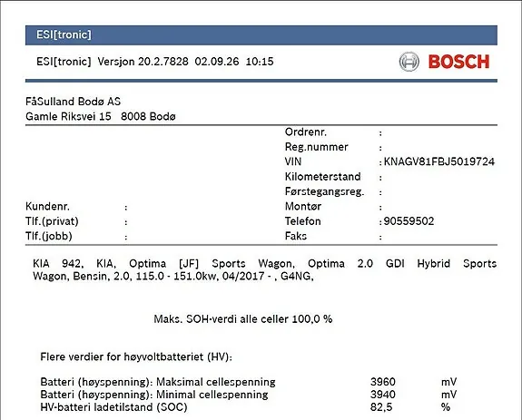Screen dimensions: 522x420
Task: Click the 'mV' unit beside 3940
Action: (x=448, y=395)
